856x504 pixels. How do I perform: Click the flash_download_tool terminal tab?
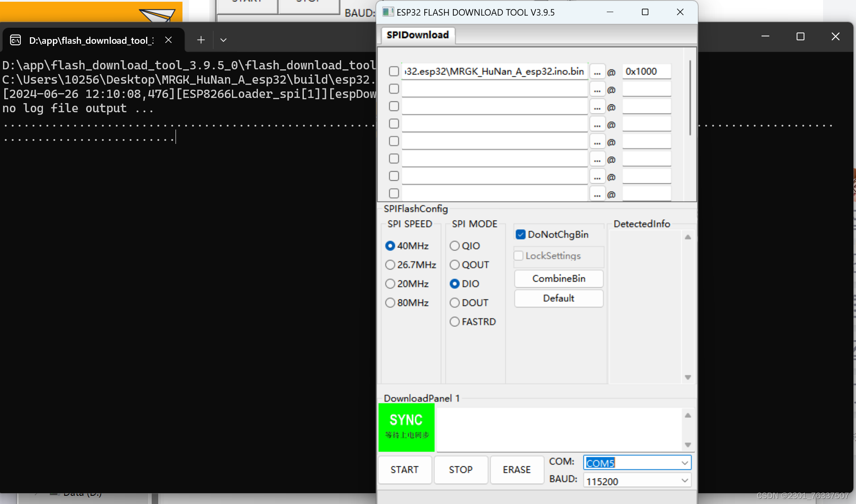coord(91,40)
